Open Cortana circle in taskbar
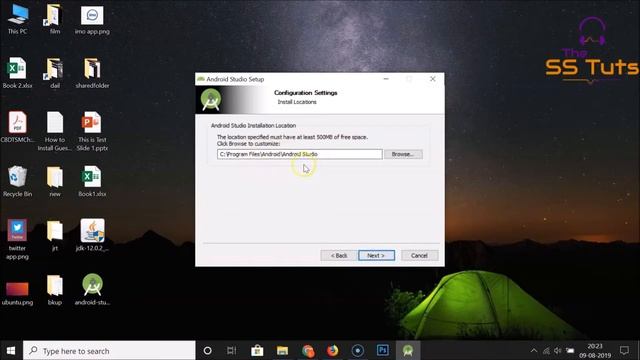 point(207,351)
